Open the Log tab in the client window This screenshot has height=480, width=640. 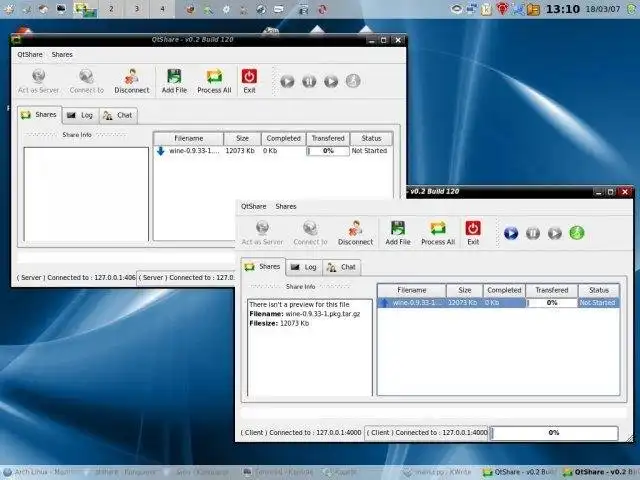(304, 267)
